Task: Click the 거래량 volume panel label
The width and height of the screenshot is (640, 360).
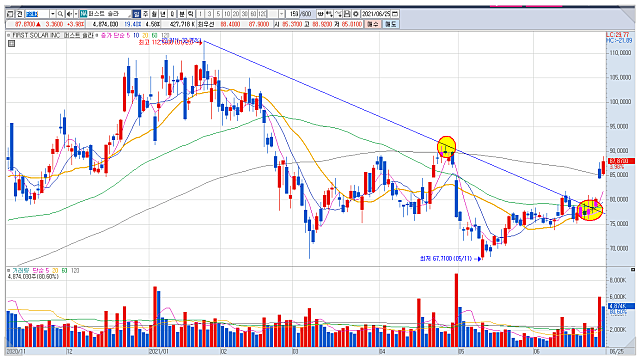Action: (20, 271)
